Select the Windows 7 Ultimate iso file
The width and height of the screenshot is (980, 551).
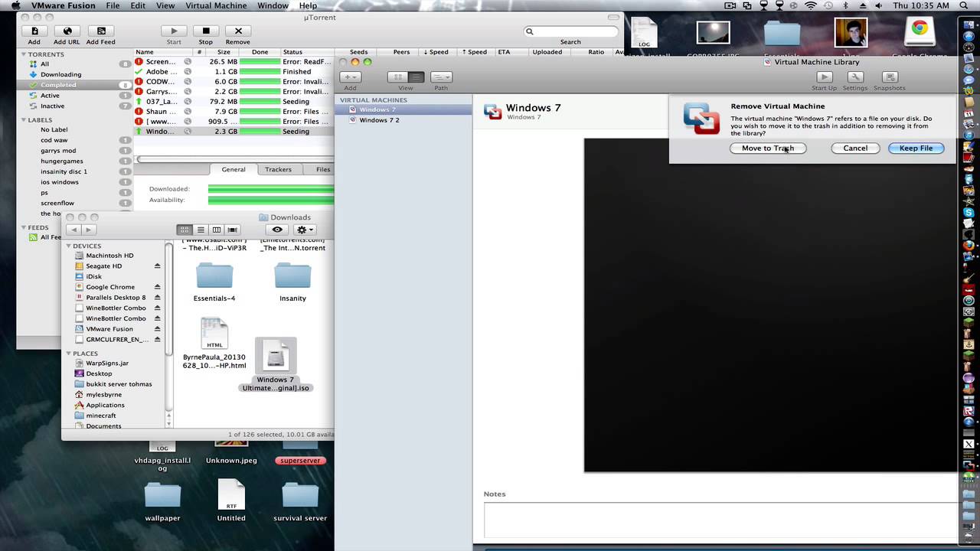[276, 365]
